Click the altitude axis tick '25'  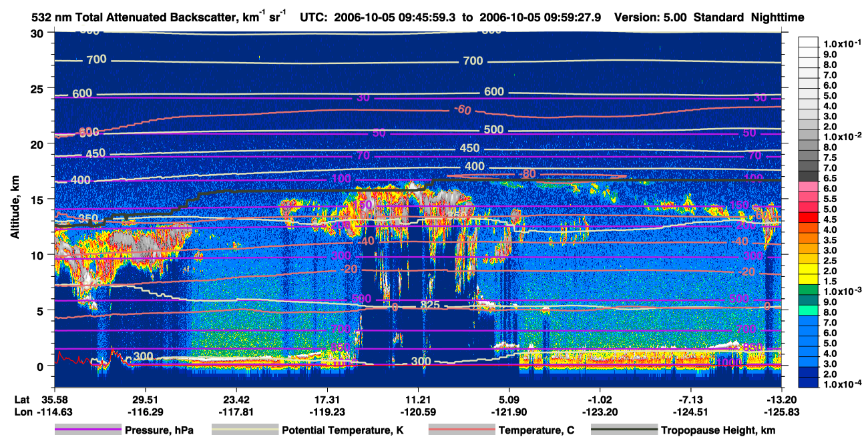(37, 88)
